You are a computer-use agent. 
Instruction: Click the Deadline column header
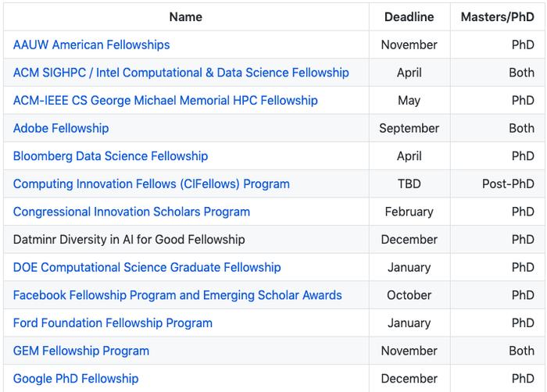[x=409, y=17]
